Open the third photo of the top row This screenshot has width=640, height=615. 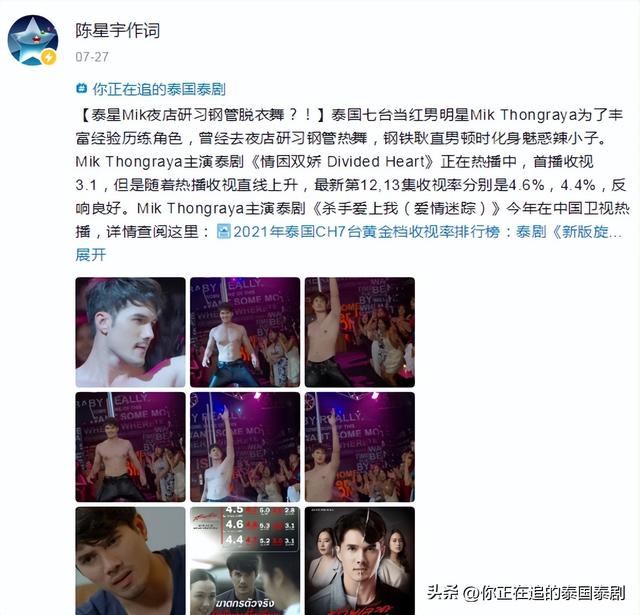pyautogui.click(x=360, y=332)
